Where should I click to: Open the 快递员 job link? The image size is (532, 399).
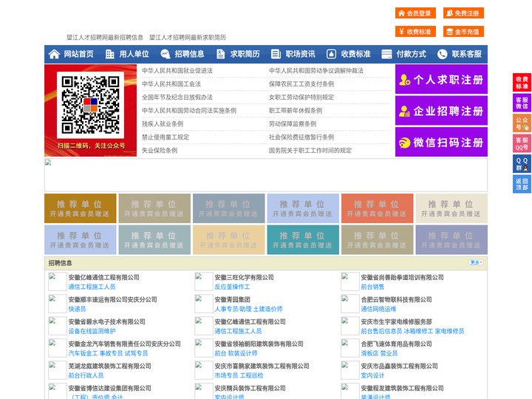tap(77, 309)
